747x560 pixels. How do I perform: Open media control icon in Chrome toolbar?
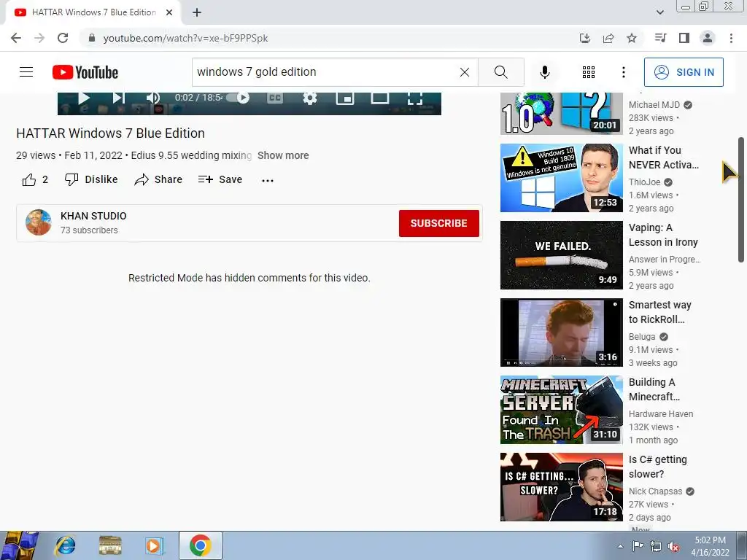[660, 38]
